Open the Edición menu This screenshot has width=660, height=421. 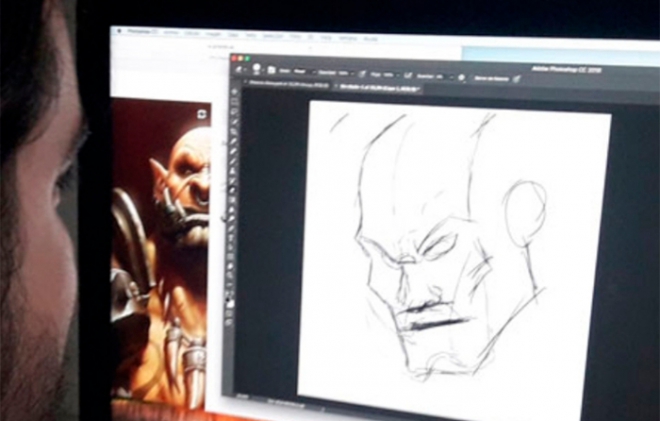coord(192,33)
